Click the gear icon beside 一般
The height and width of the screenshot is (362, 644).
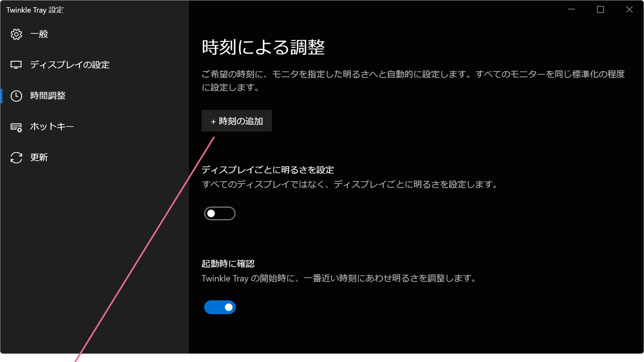[x=16, y=34]
